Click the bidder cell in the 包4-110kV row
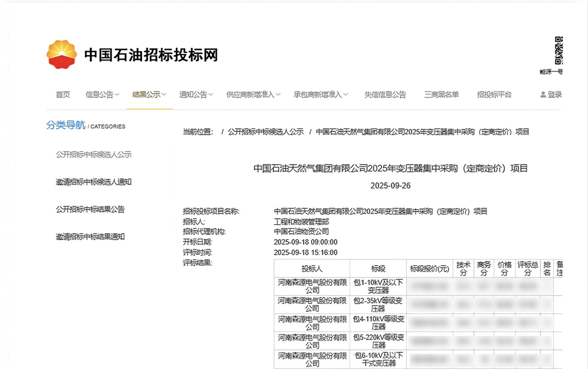The width and height of the screenshot is (588, 369). [x=312, y=323]
